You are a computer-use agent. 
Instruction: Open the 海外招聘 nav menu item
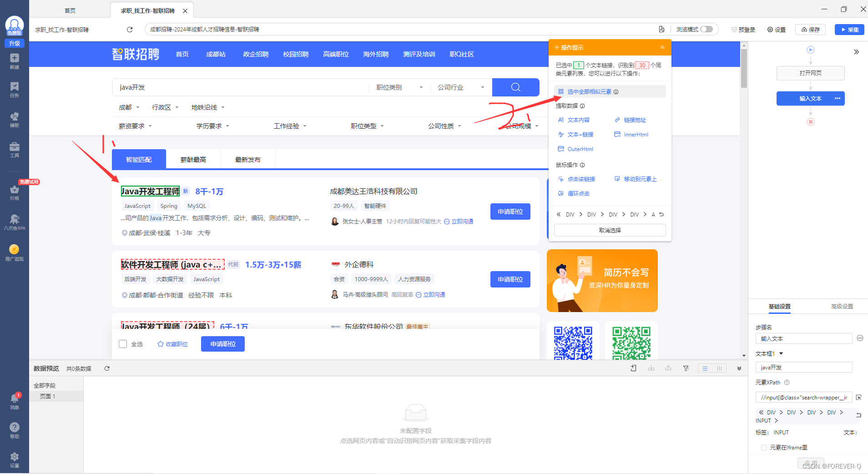tap(376, 54)
